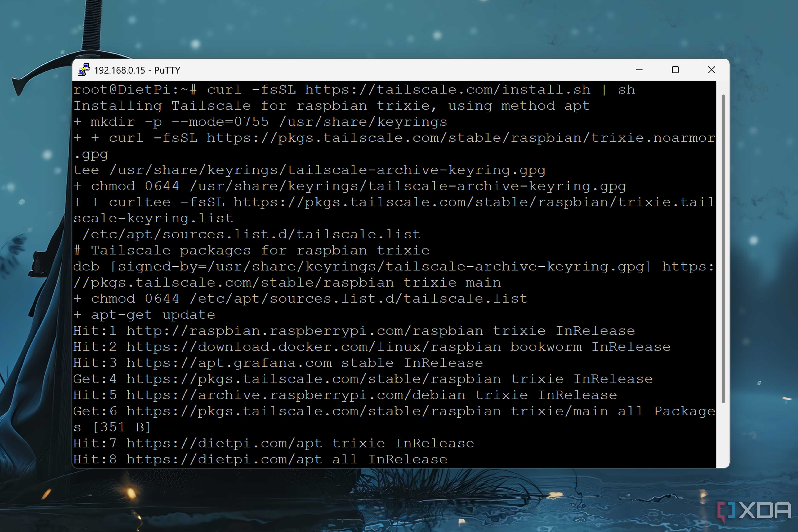
Task: Close the PuTTY session window
Action: pos(712,70)
